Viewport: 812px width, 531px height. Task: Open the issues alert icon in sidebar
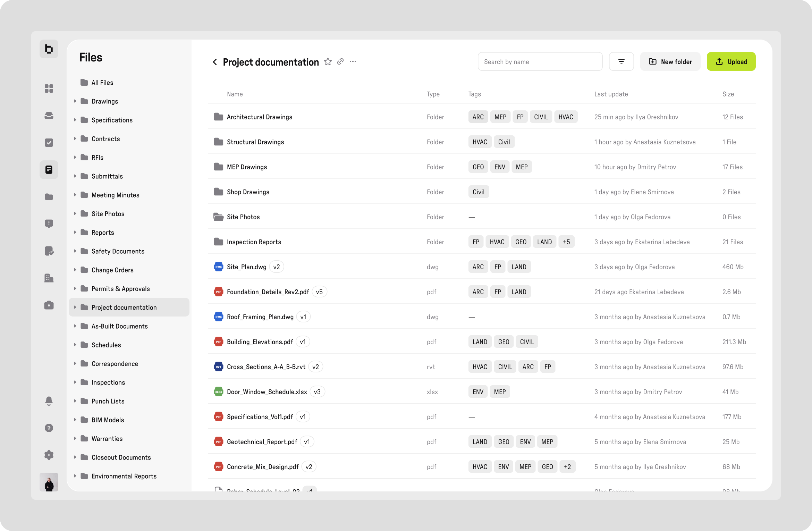tap(49, 224)
